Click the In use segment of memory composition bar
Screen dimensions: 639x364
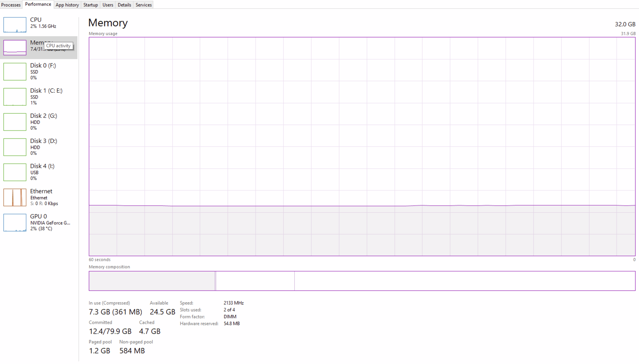pos(152,281)
